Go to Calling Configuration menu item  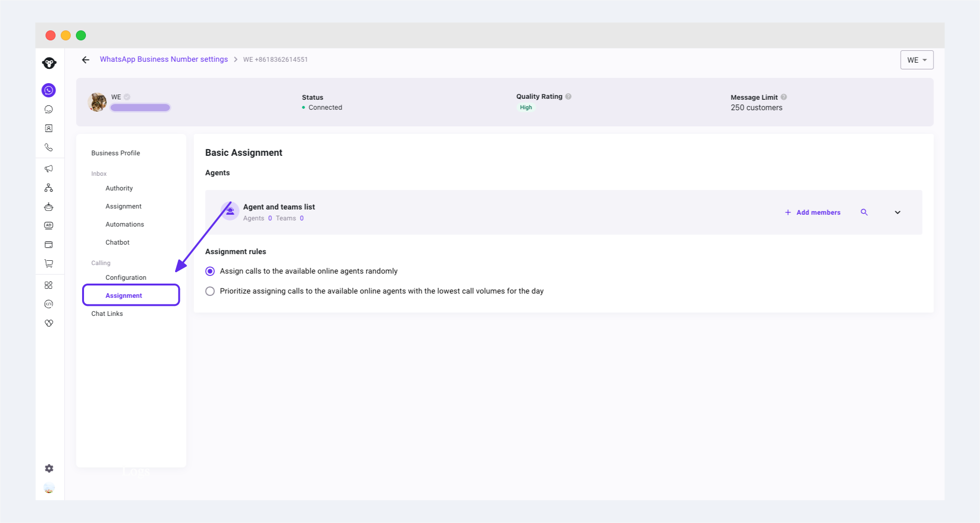126,277
